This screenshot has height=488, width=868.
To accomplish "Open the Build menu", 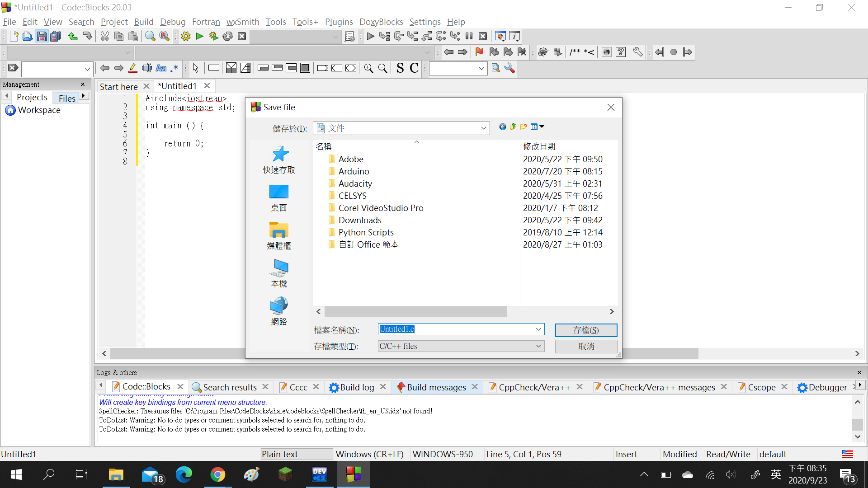I will [144, 22].
